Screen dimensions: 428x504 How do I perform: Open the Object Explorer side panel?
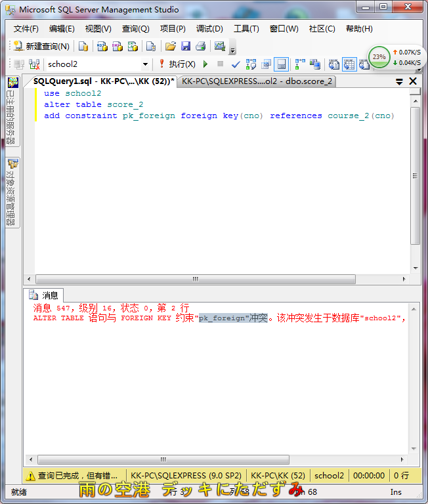(x=12, y=192)
